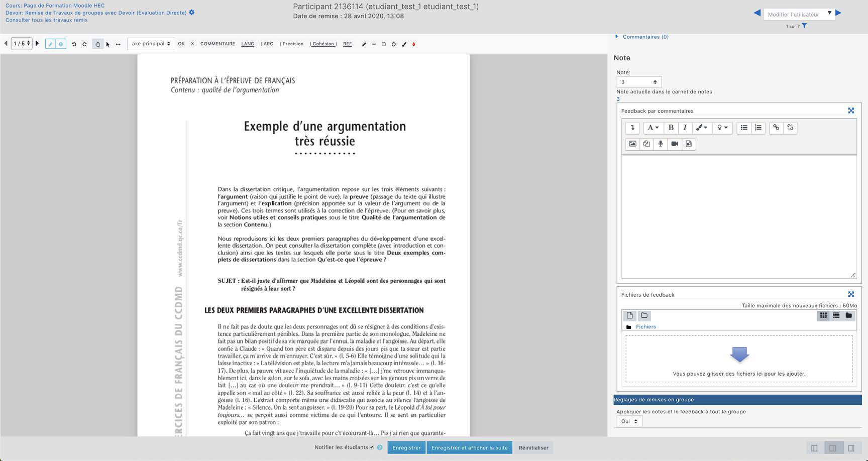868x461 pixels.
Task: Pick the pen annotation tool
Action: pyautogui.click(x=364, y=44)
